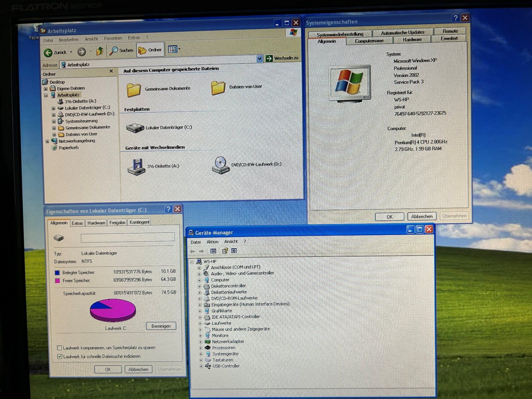This screenshot has height=399, width=532.
Task: Open the Gemeinsame Dokumente folder icon
Action: click(134, 90)
